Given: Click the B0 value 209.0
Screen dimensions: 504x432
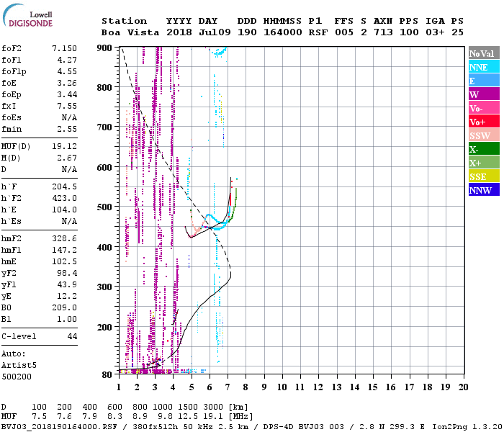Looking at the screenshot, I should tap(64, 308).
